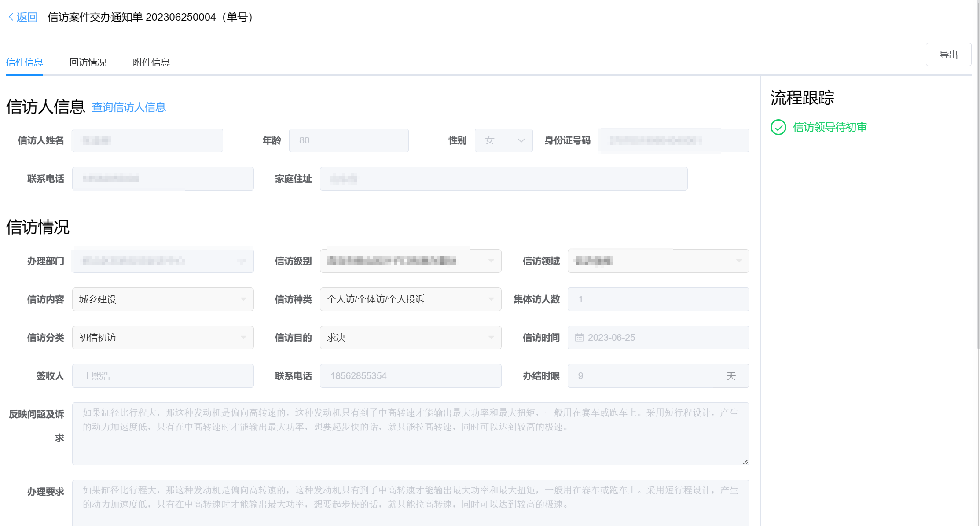980x526 pixels.
Task: Open the 查询信访人信息 link
Action: [x=128, y=107]
